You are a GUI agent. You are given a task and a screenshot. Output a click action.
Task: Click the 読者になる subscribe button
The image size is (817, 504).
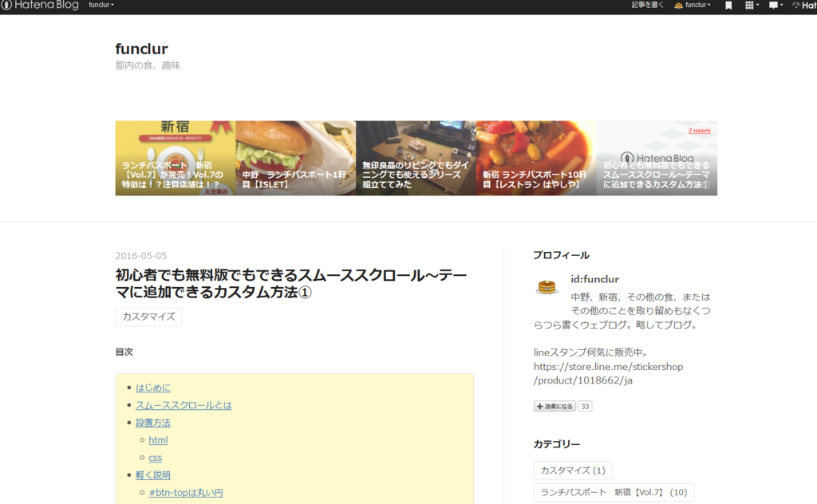pos(555,406)
